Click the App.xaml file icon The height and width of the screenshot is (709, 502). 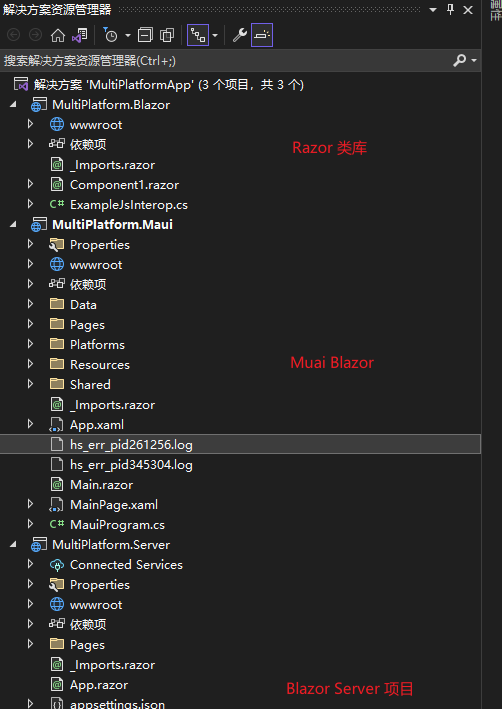pos(56,425)
